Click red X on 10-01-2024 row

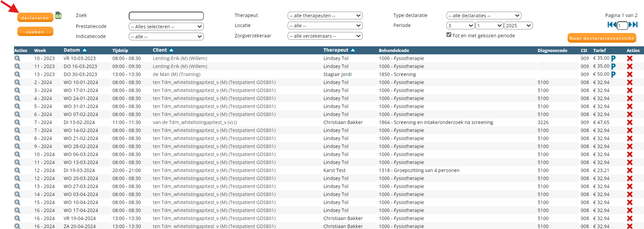pos(630,82)
